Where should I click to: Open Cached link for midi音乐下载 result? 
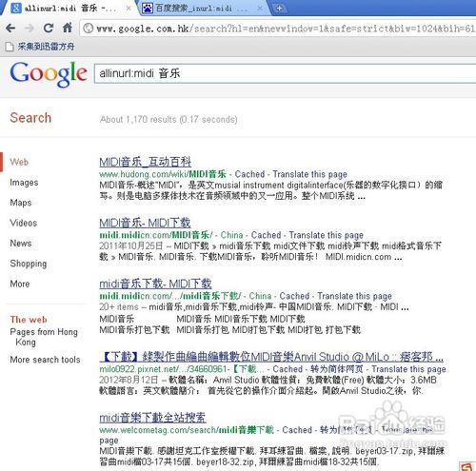tap(294, 296)
